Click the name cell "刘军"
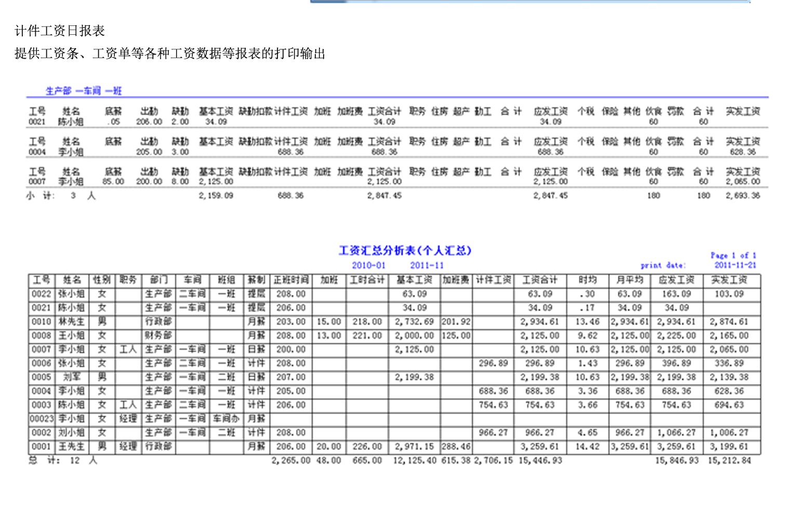 (x=72, y=377)
